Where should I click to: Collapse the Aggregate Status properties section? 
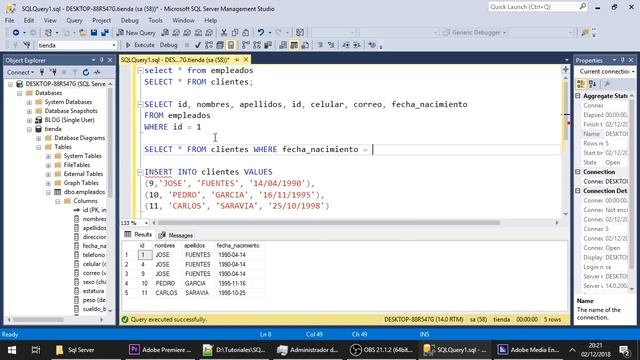click(x=578, y=96)
